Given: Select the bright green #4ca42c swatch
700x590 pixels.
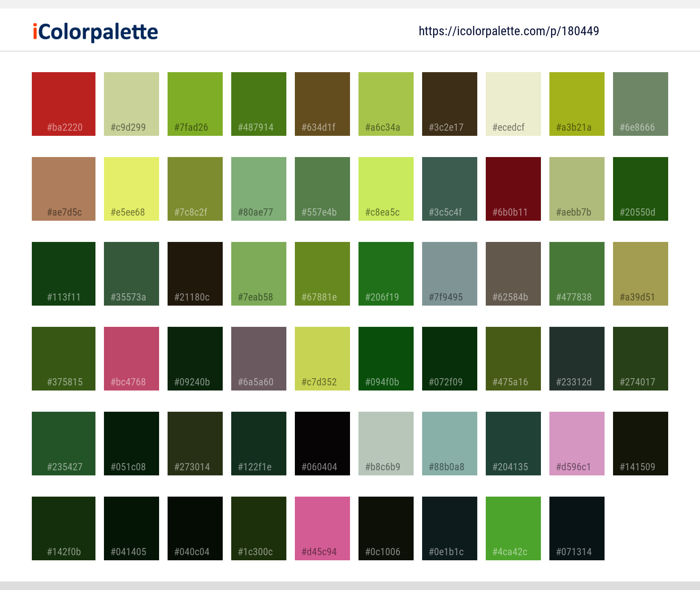Looking at the screenshot, I should tap(513, 528).
